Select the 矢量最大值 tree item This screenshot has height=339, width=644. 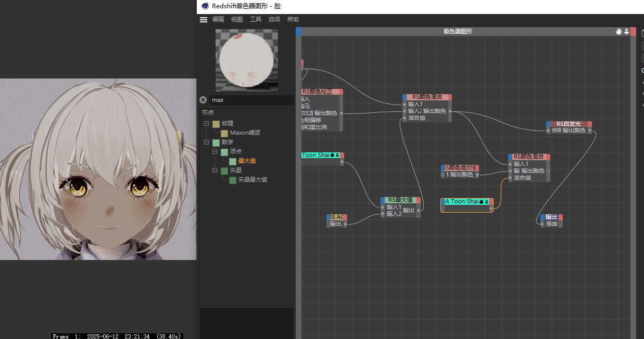tap(253, 180)
